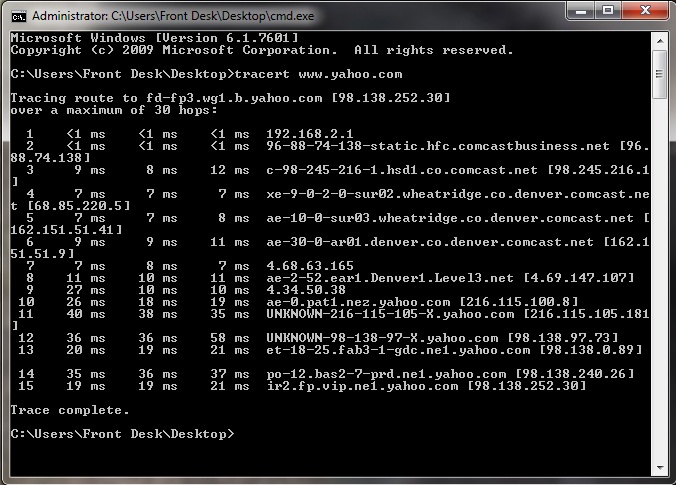Click UNKNOWN-216-115-105-X.yahoo.com hostname
Image resolution: width=676 pixels, height=485 pixels.
tap(390, 314)
